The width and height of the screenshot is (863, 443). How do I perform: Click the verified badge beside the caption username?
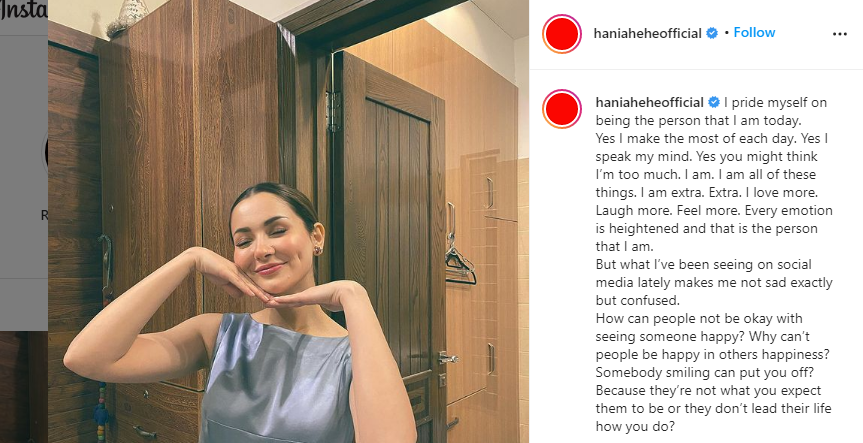[x=714, y=102]
